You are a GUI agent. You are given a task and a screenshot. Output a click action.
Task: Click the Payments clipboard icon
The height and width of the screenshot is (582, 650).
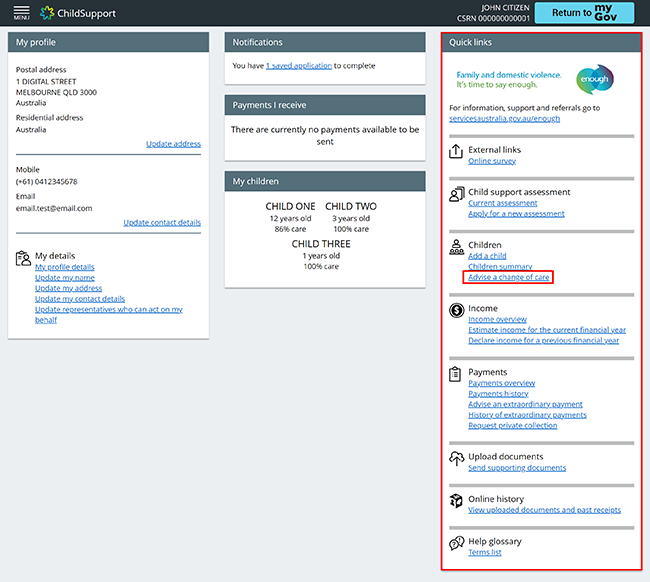(456, 375)
